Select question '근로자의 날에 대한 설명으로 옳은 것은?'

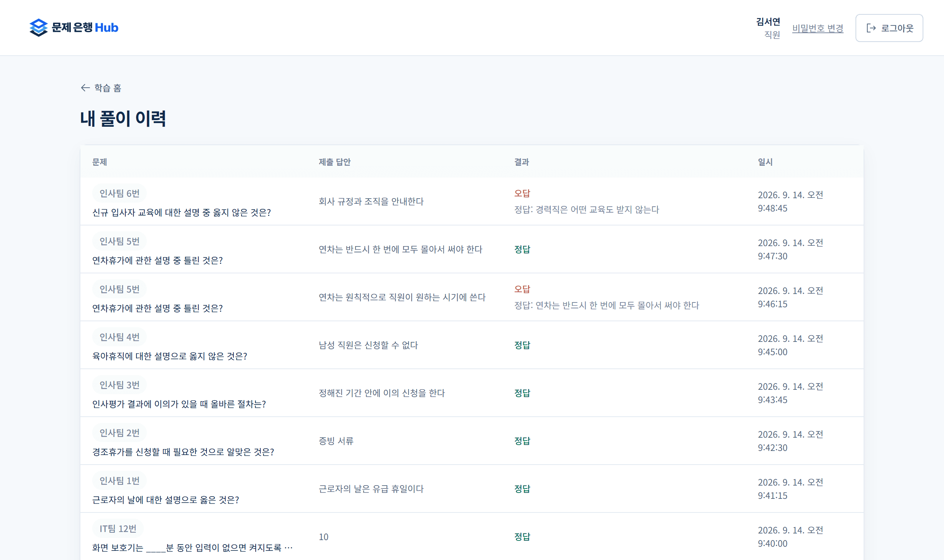point(166,500)
